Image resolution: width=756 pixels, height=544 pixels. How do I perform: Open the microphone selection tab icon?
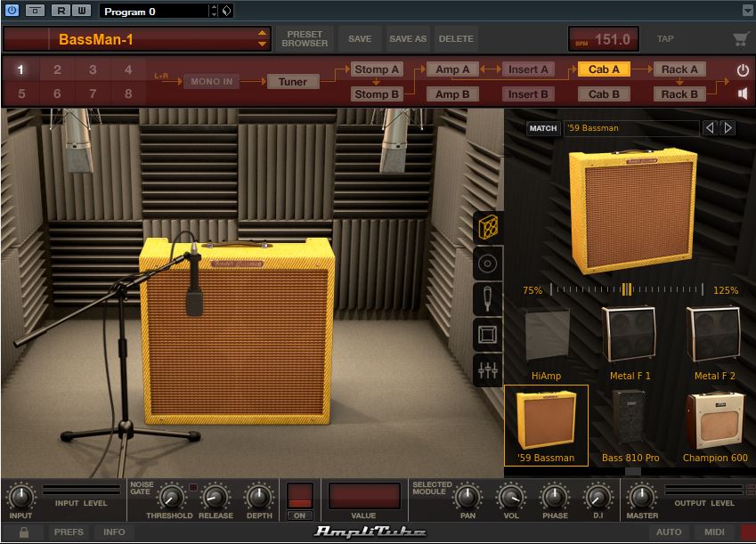point(488,299)
